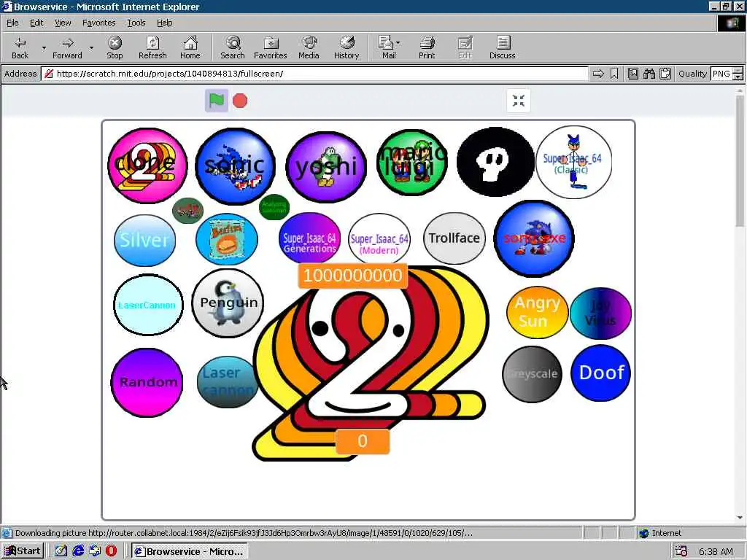Select the burger chips bag circle
The width and height of the screenshot is (747, 560).
pyautogui.click(x=227, y=239)
